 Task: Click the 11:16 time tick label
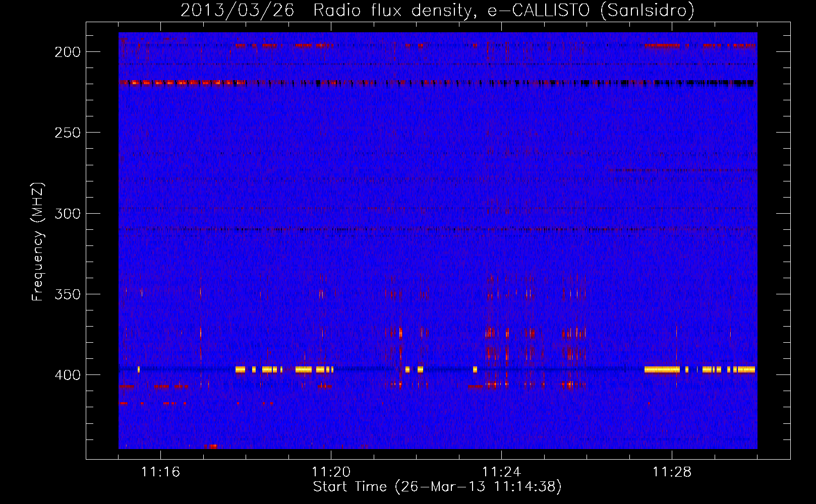tap(160, 472)
